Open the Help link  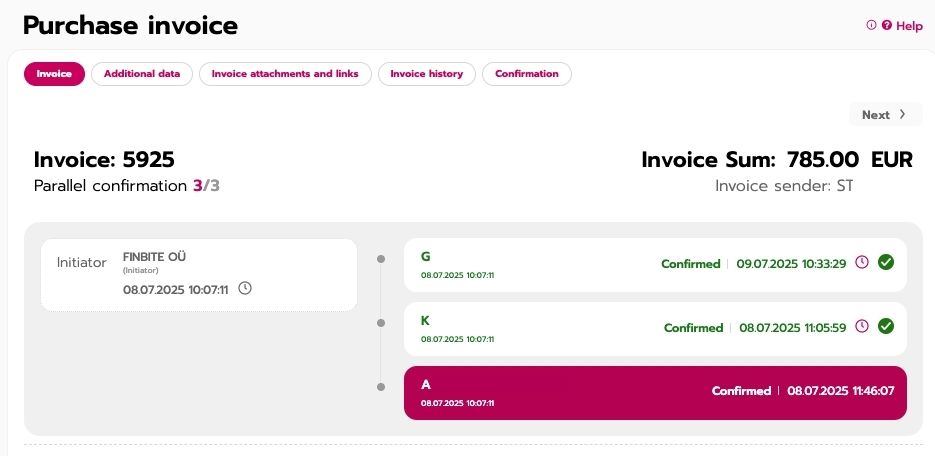point(909,26)
